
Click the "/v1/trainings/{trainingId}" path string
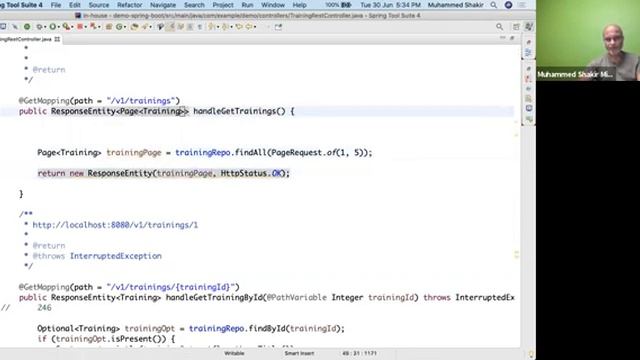tap(171, 287)
